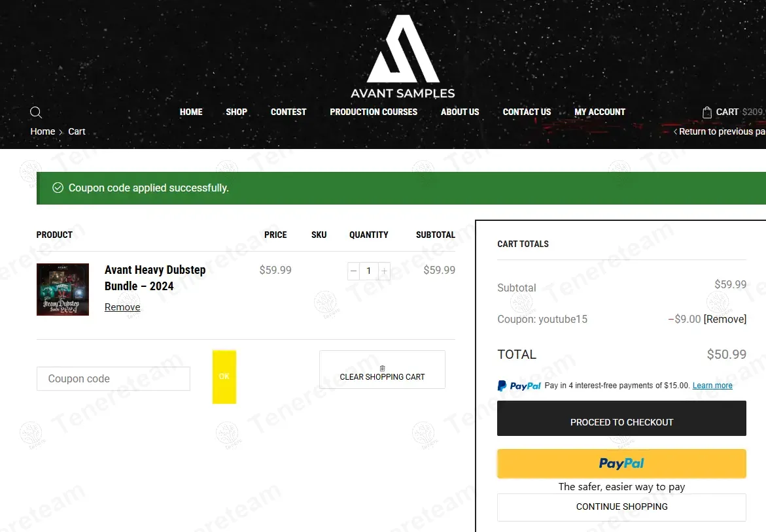
Task: Click Return to previous page link
Action: coord(720,131)
